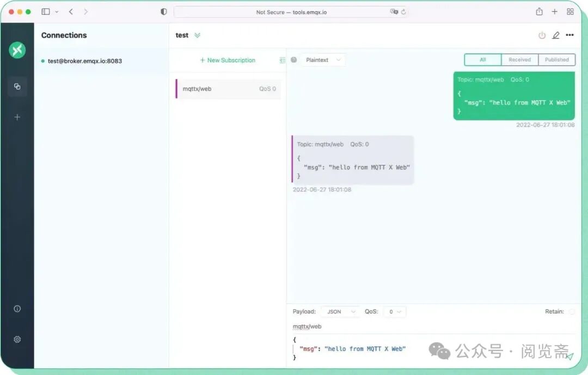The height and width of the screenshot is (375, 588).
Task: Open the JSON payload type dropdown
Action: 340,311
